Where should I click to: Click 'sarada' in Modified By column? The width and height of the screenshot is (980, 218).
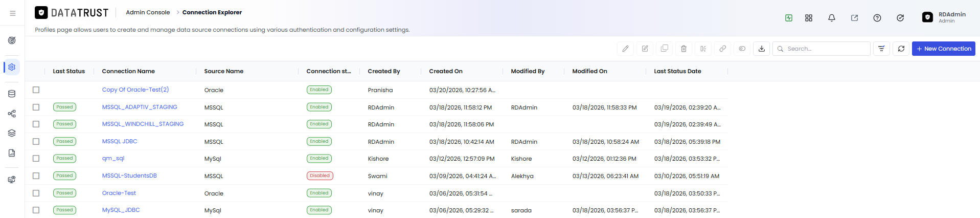[x=521, y=210]
